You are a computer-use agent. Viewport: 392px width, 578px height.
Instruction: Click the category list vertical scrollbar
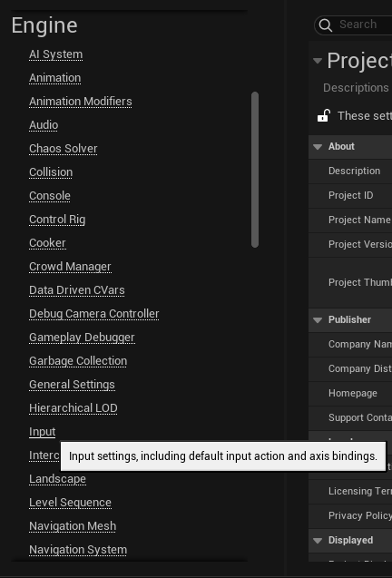pyautogui.click(x=255, y=170)
